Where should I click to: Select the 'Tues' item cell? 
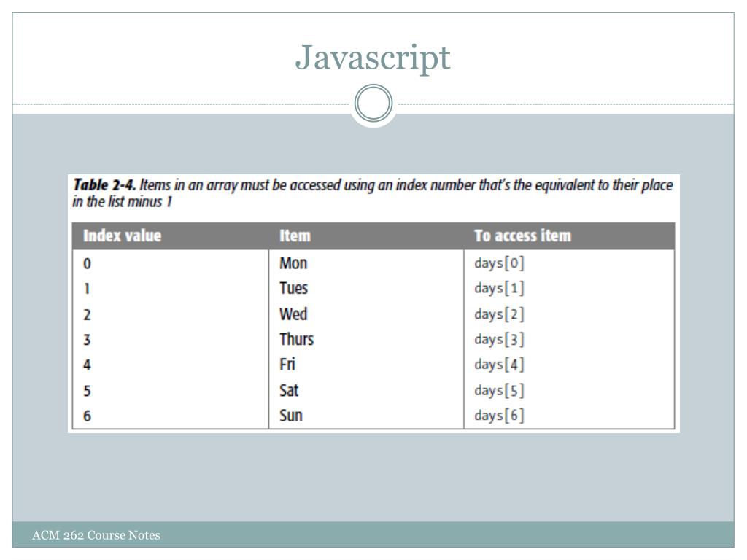click(x=293, y=288)
